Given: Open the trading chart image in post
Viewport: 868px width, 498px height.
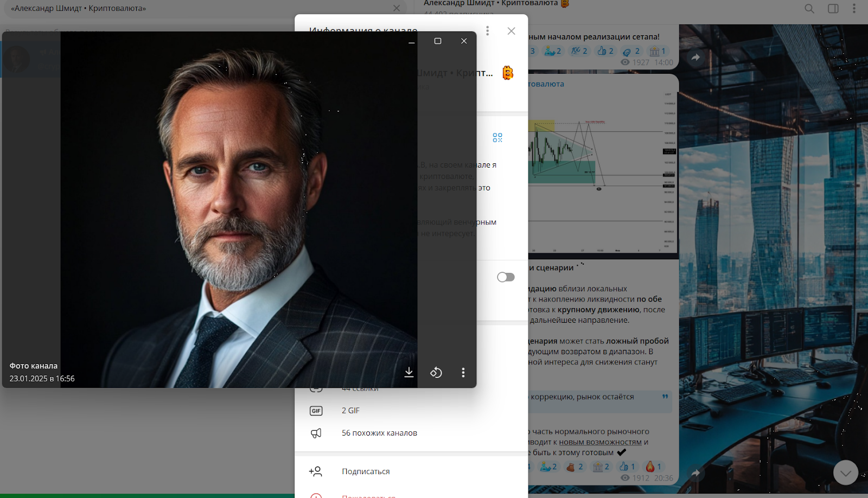Looking at the screenshot, I should [x=603, y=173].
